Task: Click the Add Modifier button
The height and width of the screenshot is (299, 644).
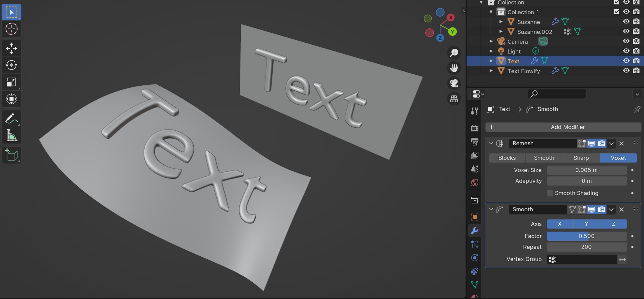Action: [563, 127]
